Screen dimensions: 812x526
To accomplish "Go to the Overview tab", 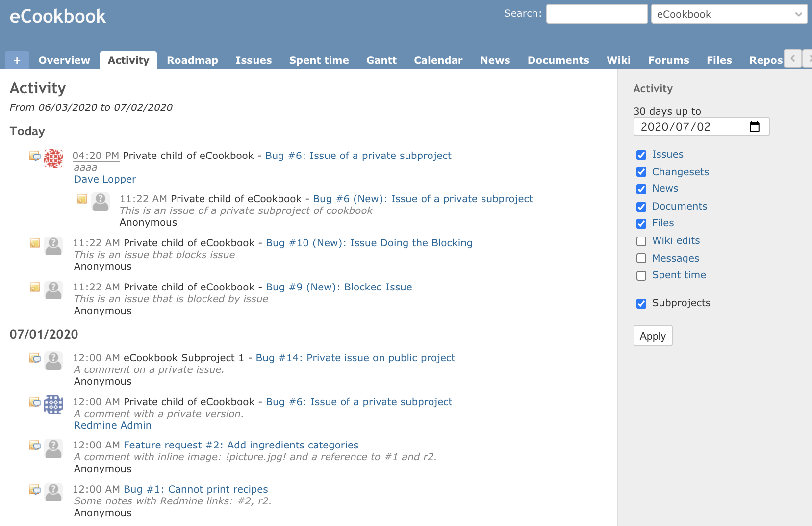I will pyautogui.click(x=64, y=60).
